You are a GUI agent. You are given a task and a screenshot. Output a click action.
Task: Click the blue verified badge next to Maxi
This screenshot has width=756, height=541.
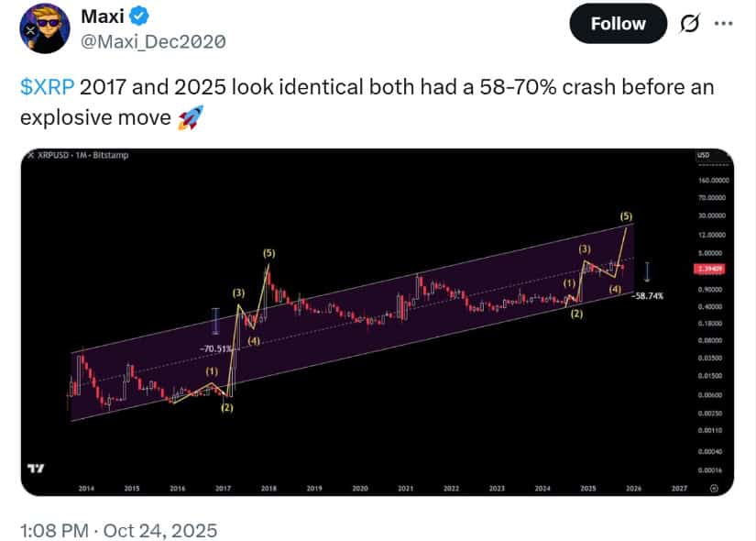(140, 17)
